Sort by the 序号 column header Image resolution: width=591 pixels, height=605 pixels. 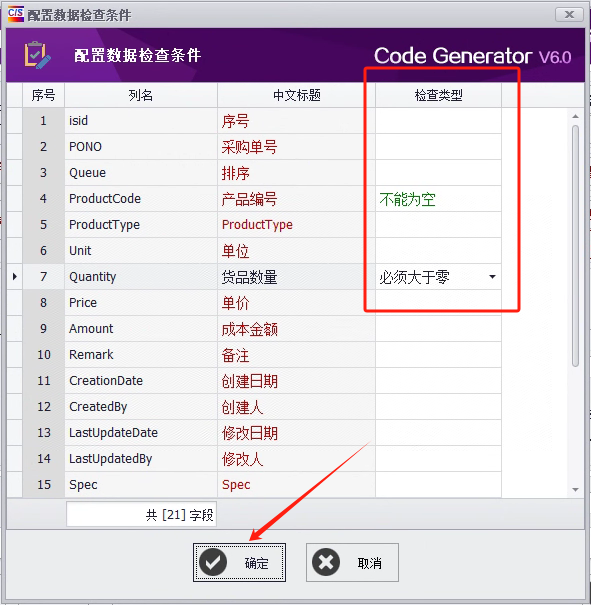[x=43, y=95]
